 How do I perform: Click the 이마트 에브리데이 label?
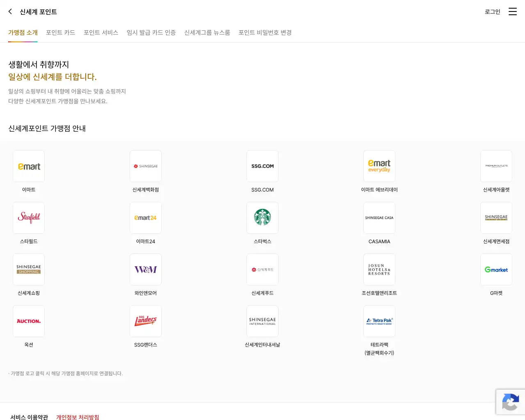click(x=379, y=190)
